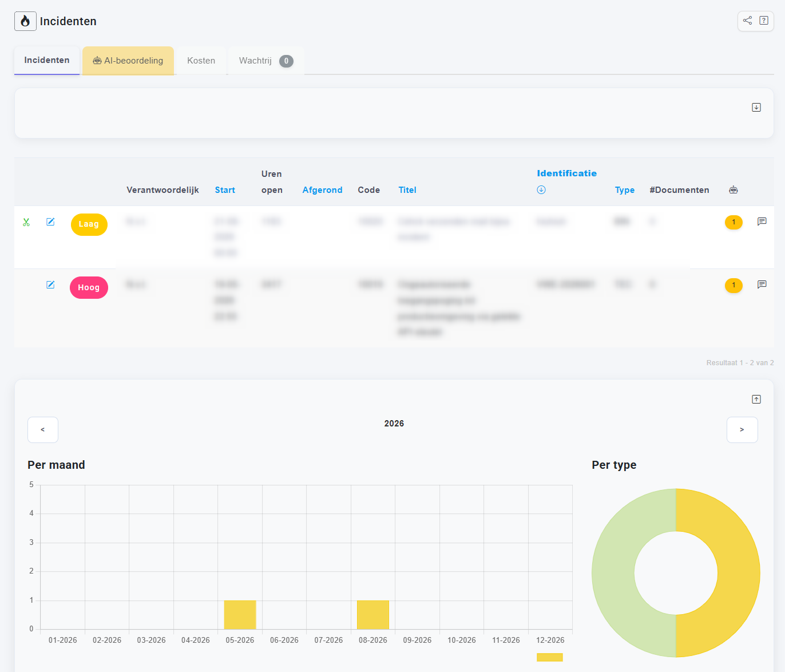
Task: Click the 'Resultaat 1 - 2 van 2' text
Action: click(740, 363)
